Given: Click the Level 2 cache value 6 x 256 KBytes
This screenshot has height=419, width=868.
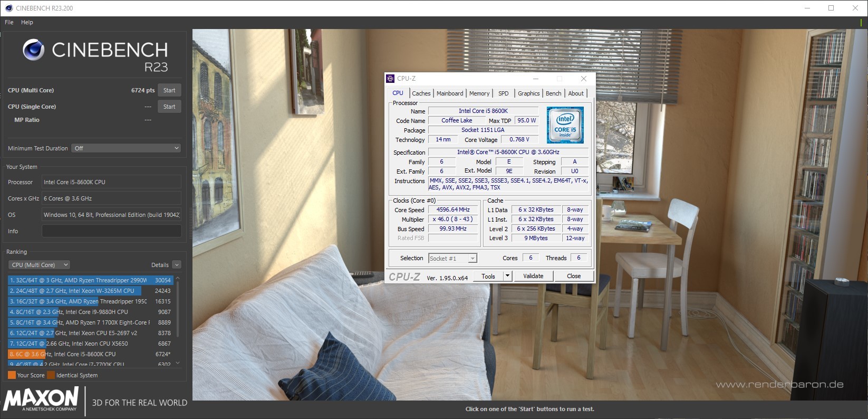Looking at the screenshot, I should coord(536,228).
